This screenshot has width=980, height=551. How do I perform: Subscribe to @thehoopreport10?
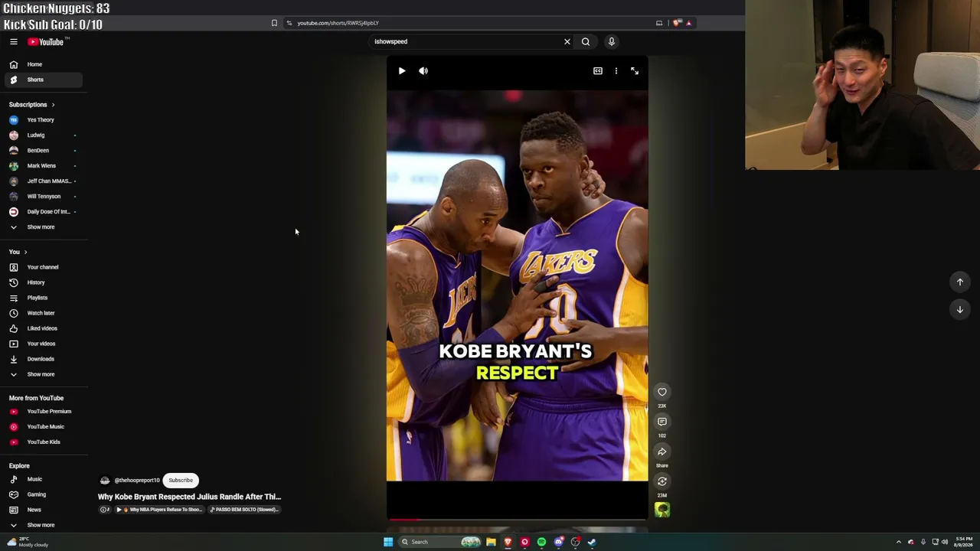coord(181,481)
